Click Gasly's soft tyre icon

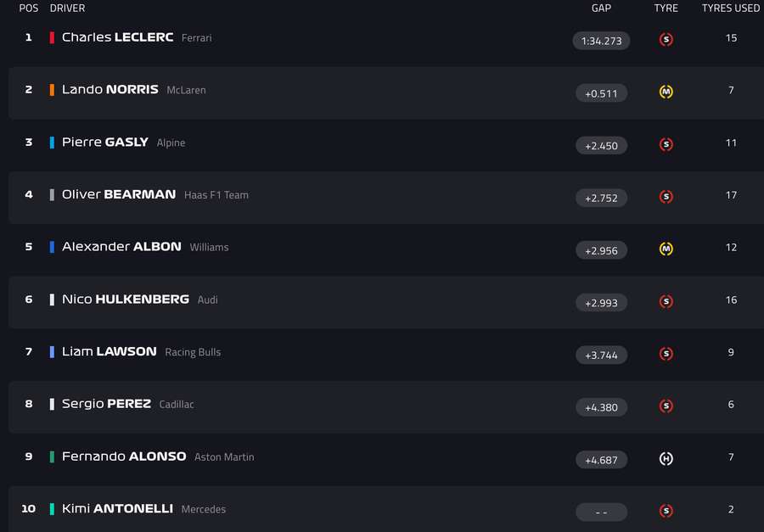pyautogui.click(x=666, y=144)
